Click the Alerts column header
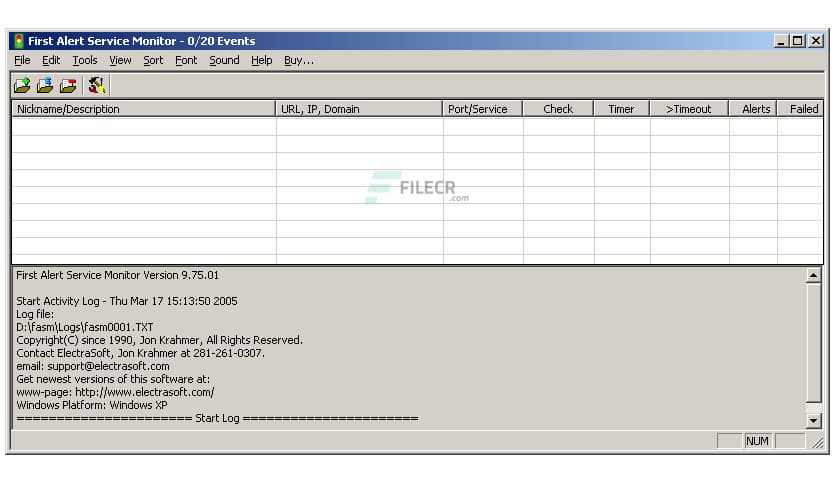Image resolution: width=836 pixels, height=484 pixels. (x=753, y=109)
